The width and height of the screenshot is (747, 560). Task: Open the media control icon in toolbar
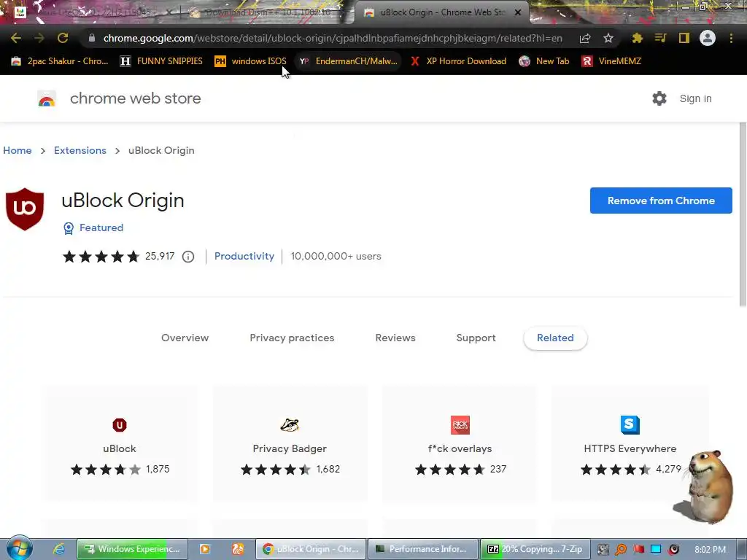(x=660, y=38)
